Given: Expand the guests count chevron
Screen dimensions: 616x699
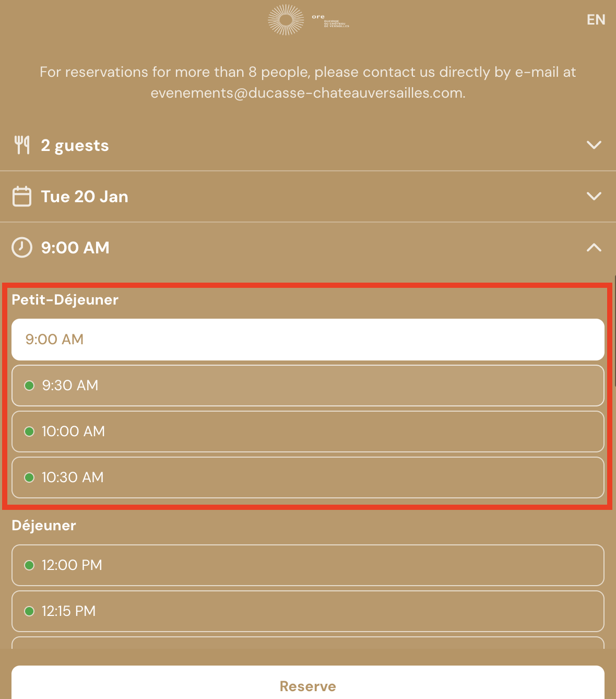Looking at the screenshot, I should pyautogui.click(x=594, y=145).
